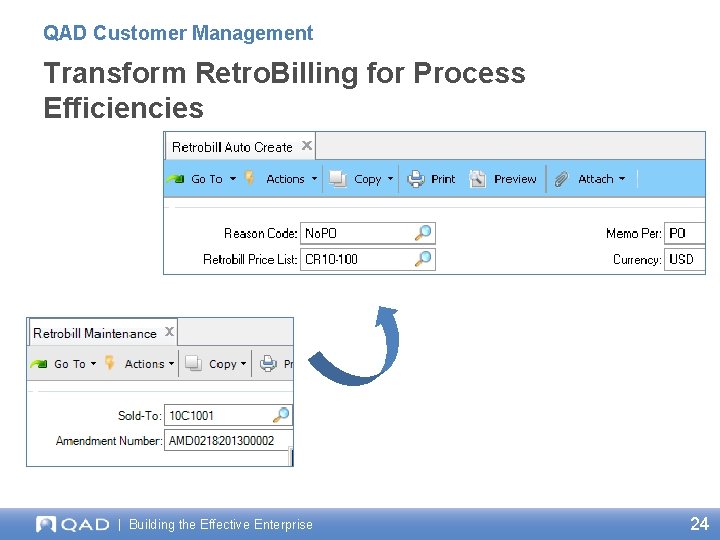Click the Print printer icon in Retrobill Auto Create
Image resolution: width=720 pixels, height=540 pixels.
point(416,179)
